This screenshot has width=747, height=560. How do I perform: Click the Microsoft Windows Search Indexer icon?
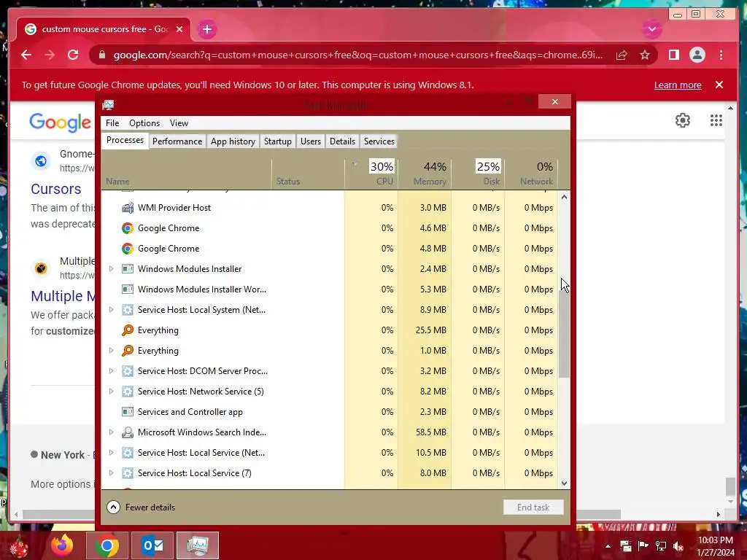[127, 432]
